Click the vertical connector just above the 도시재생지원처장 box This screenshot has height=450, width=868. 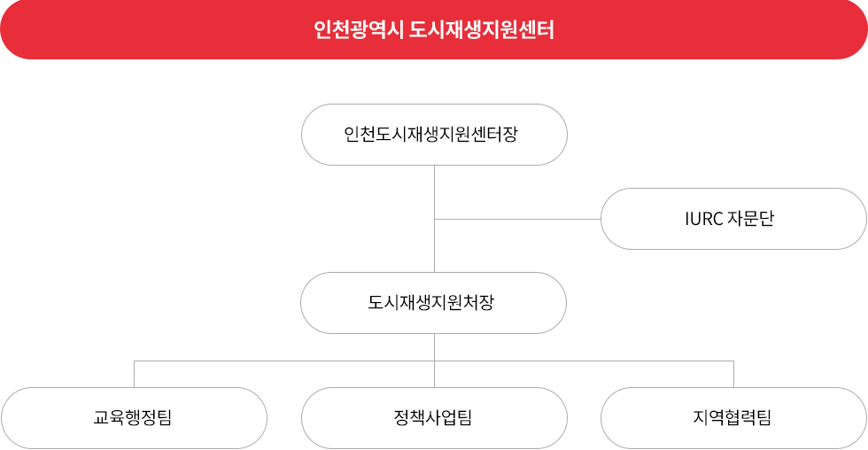(x=435, y=246)
